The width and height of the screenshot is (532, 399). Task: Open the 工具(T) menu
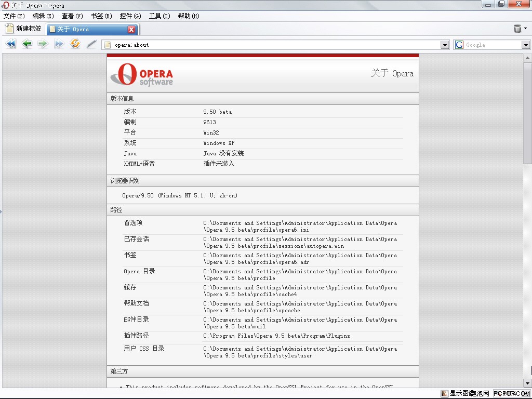coord(159,16)
